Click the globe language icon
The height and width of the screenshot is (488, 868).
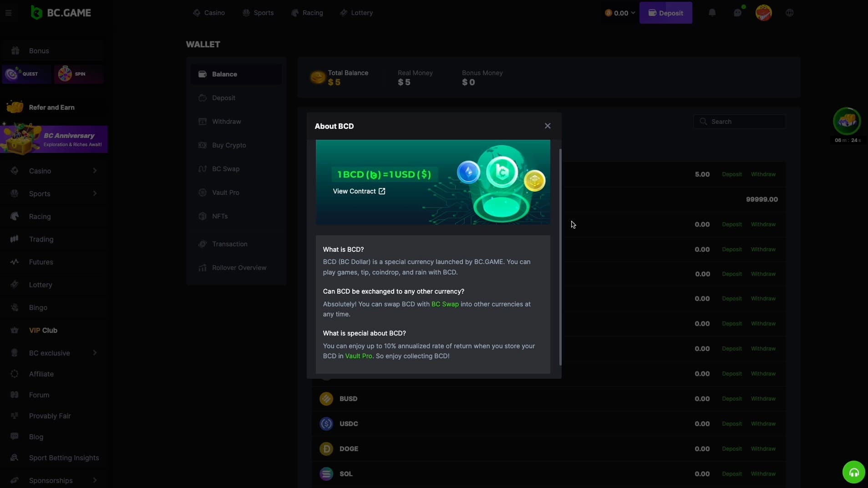click(790, 13)
